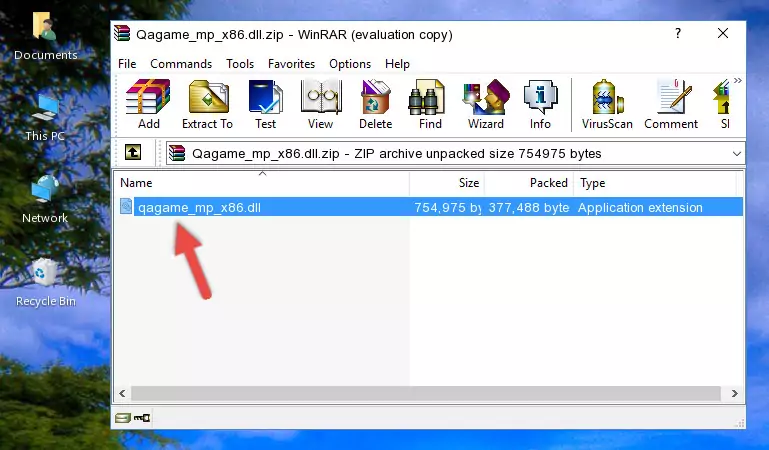Click the horizontal scrollbar thumb

click(426, 393)
